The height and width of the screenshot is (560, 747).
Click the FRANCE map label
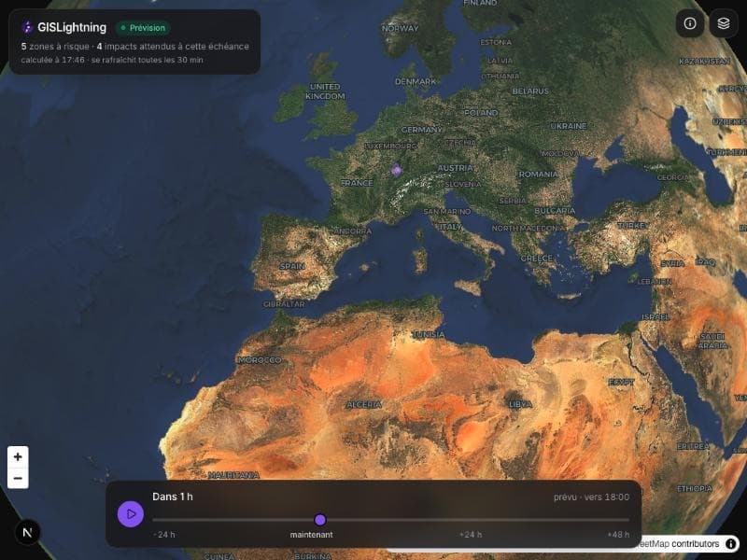pos(357,183)
